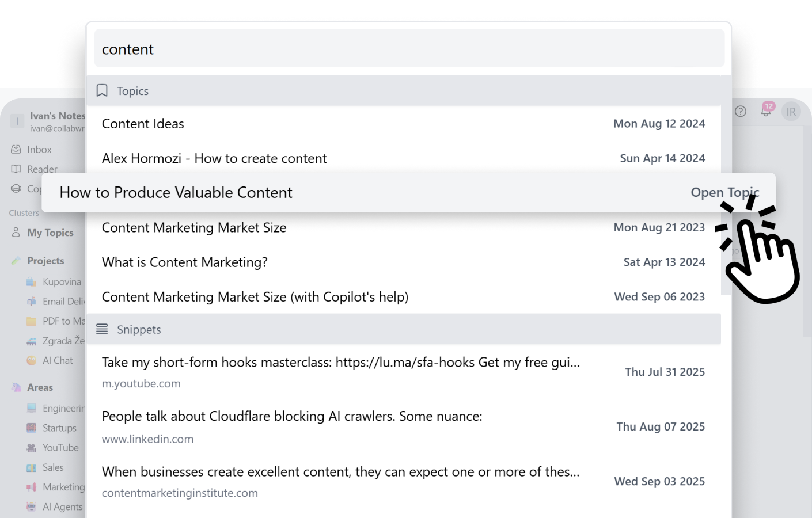Click the My Topics person icon
This screenshot has height=518, width=812.
tap(16, 233)
